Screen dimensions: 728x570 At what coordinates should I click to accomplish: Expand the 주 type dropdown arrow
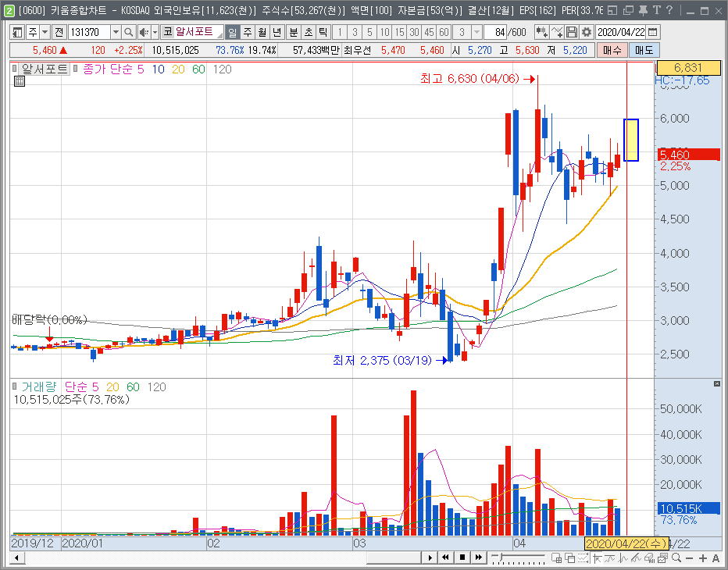(x=45, y=32)
